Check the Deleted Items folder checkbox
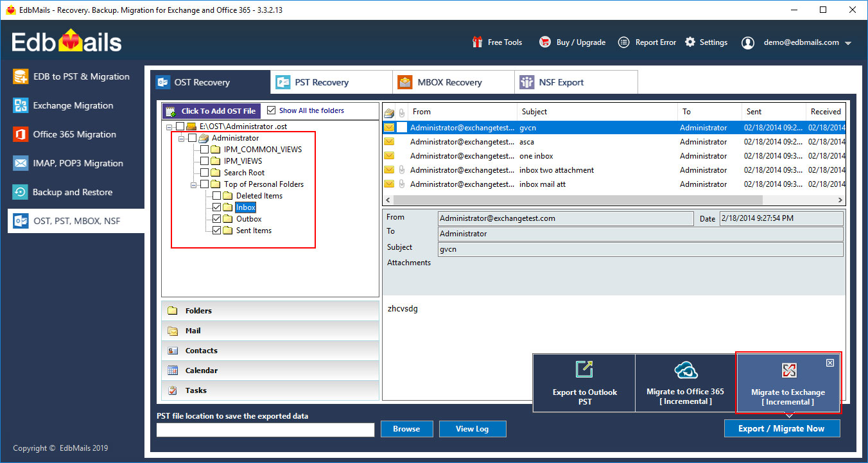868x463 pixels. [216, 196]
